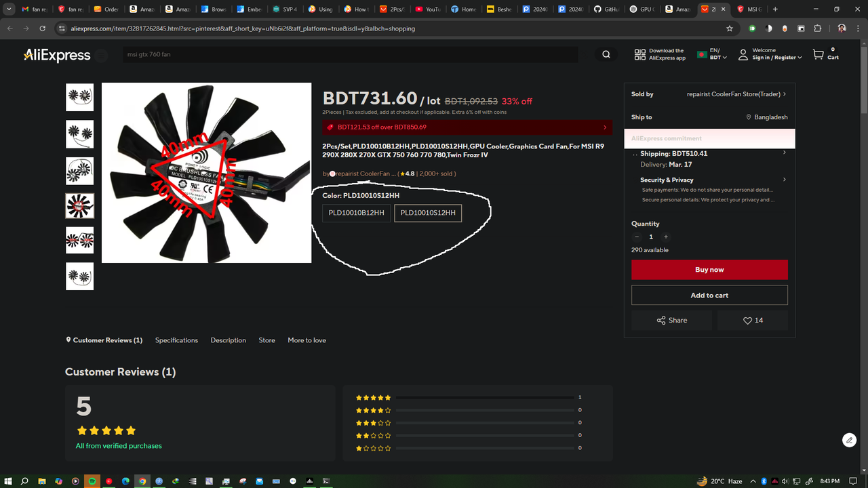Screen dimensions: 868x488
Task: Open the browser extensions puzzle icon
Action: (x=818, y=28)
